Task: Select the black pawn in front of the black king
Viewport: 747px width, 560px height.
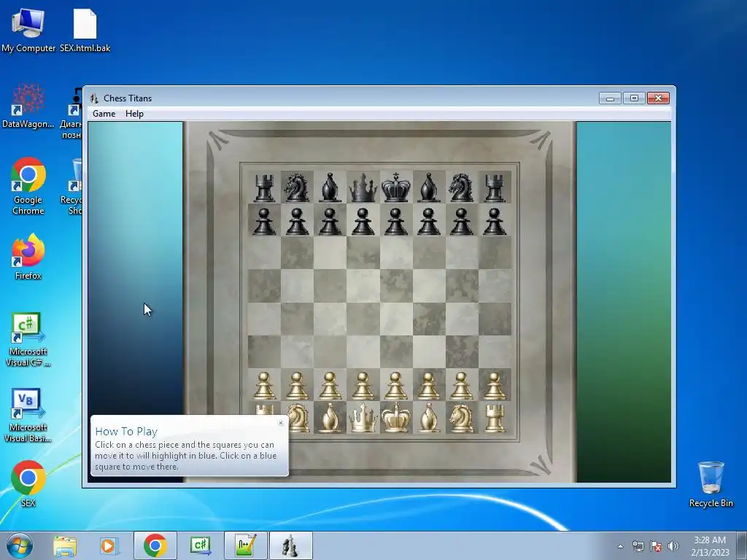Action: click(396, 221)
